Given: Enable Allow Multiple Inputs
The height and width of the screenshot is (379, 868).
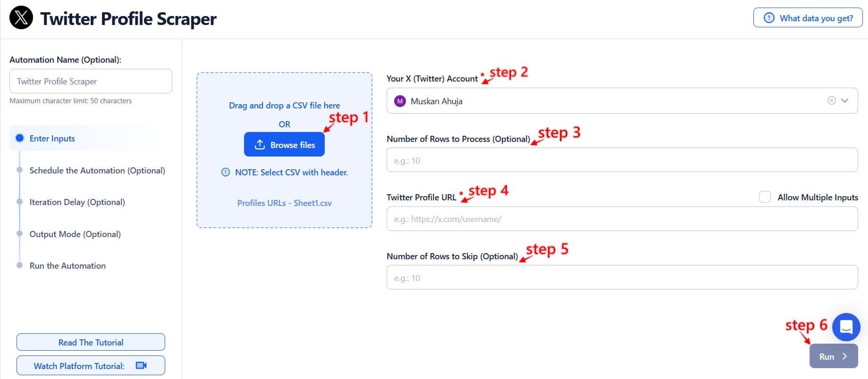Looking at the screenshot, I should (765, 197).
